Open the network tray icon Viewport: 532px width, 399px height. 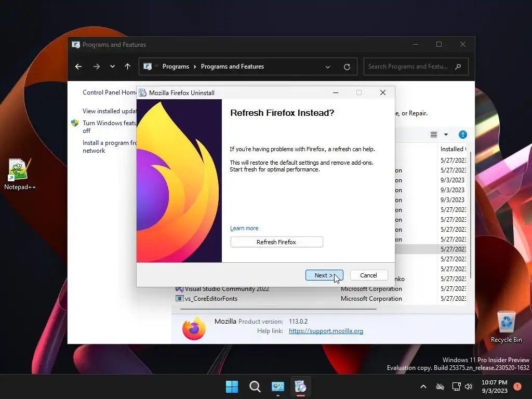coord(456,387)
